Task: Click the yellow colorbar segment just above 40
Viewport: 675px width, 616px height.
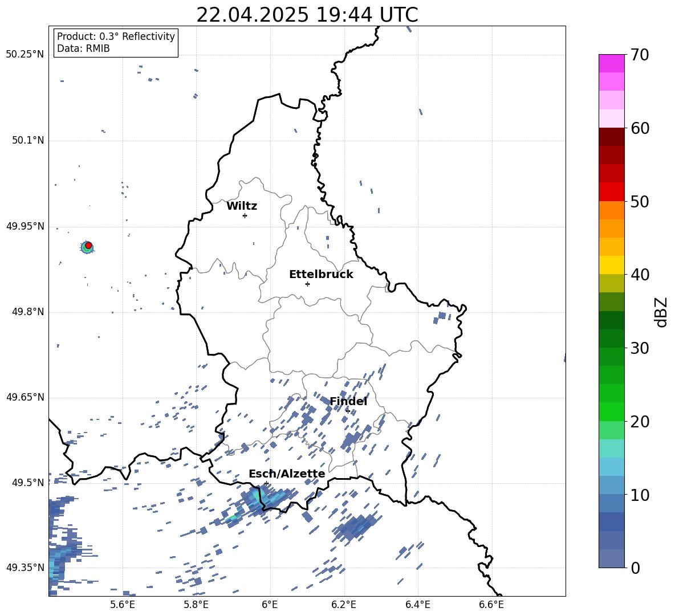Action: 611,265
